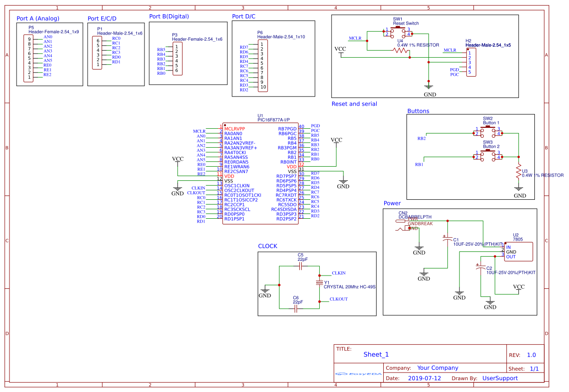Click the DC barrel jack CN2 symbol
This screenshot has width=569, height=392.
pyautogui.click(x=403, y=226)
